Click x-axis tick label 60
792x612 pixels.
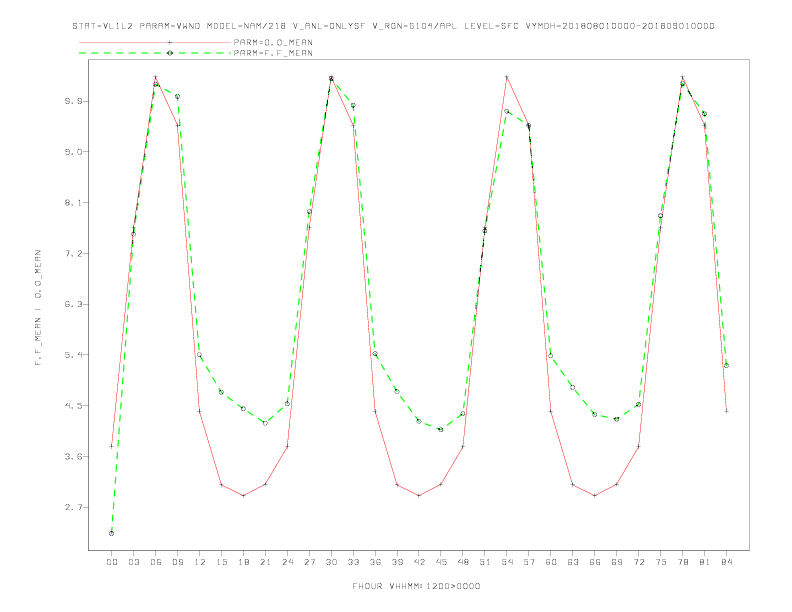(551, 562)
